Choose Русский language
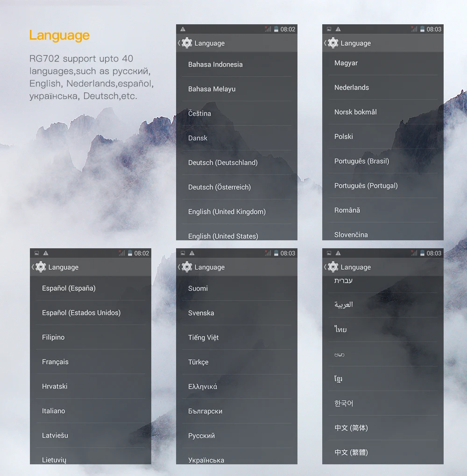This screenshot has width=467, height=476. [x=237, y=436]
